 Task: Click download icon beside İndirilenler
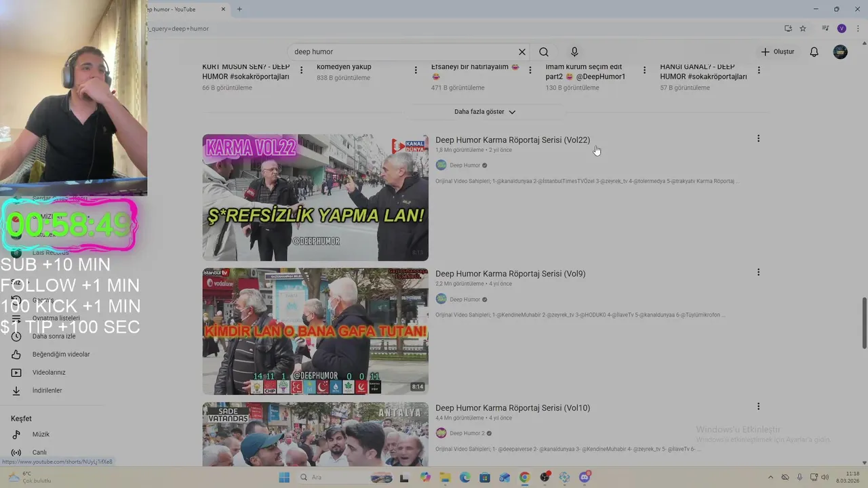point(16,390)
